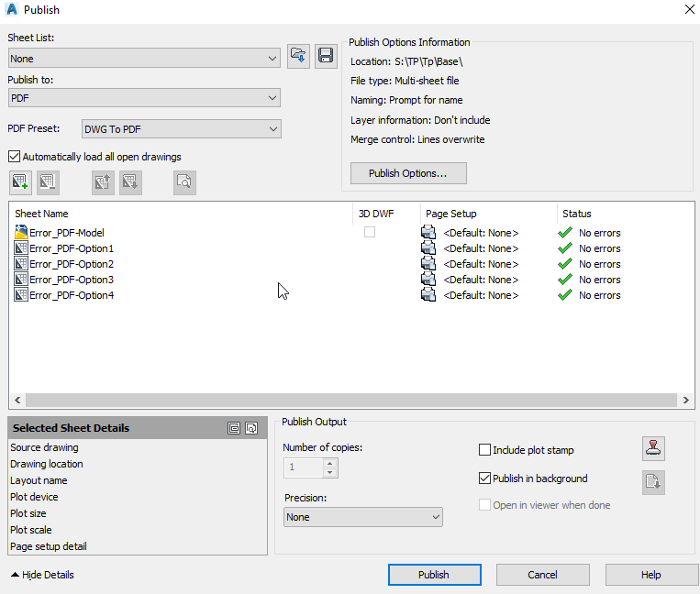Click the Move Sheet Up icon

(103, 182)
